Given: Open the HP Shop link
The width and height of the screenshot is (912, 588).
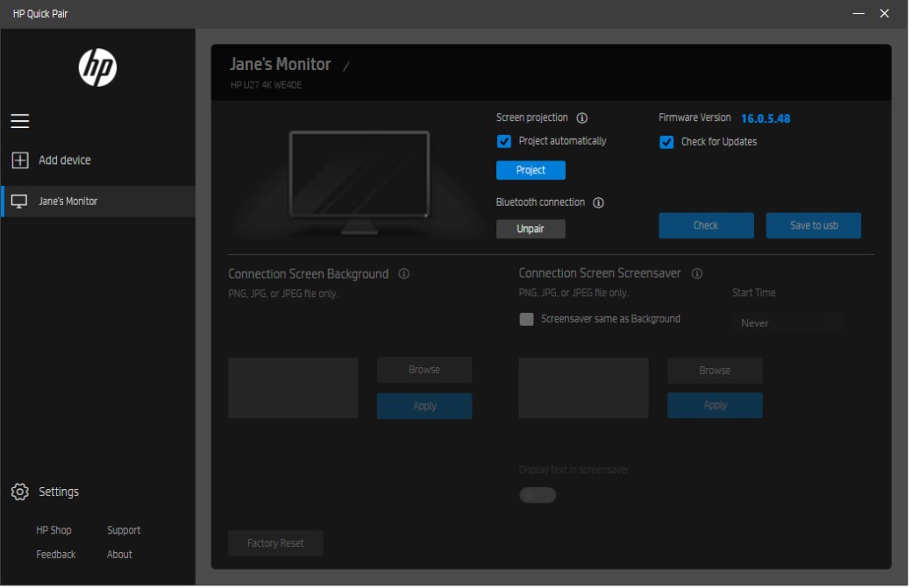Looking at the screenshot, I should 54,531.
